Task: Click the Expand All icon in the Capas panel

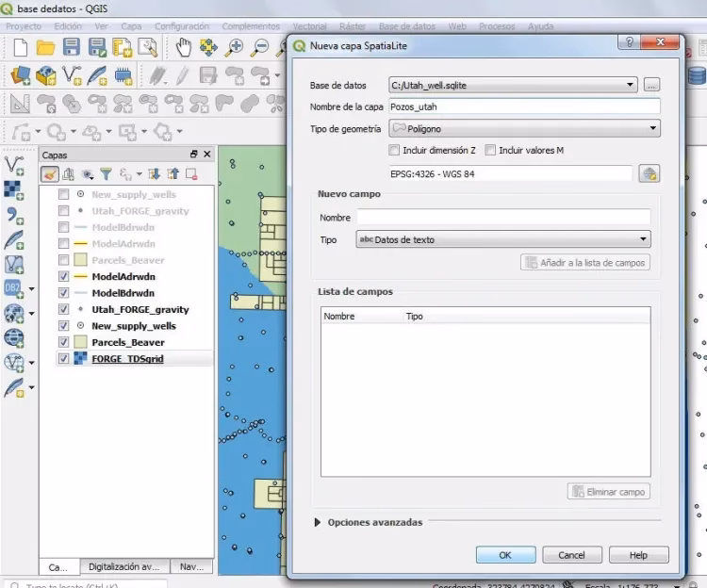Action: click(154, 174)
